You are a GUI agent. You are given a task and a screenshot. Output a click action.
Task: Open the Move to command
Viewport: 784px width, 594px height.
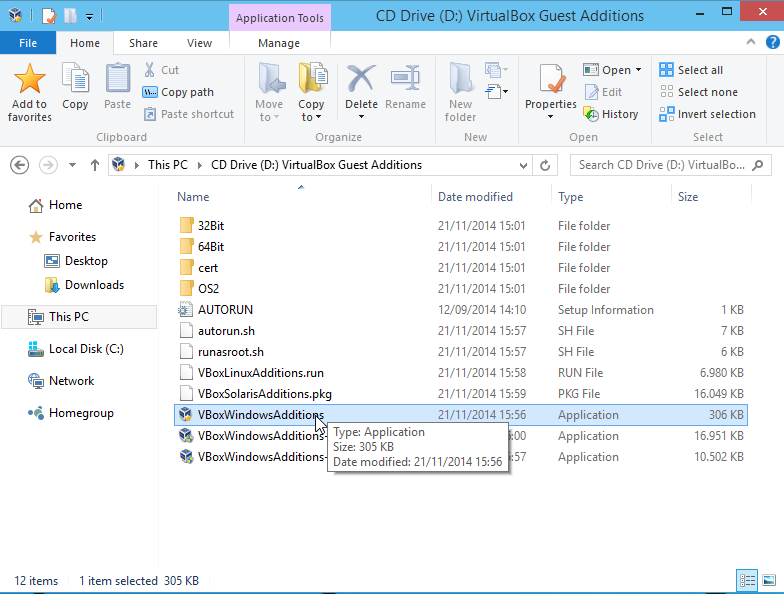click(269, 92)
